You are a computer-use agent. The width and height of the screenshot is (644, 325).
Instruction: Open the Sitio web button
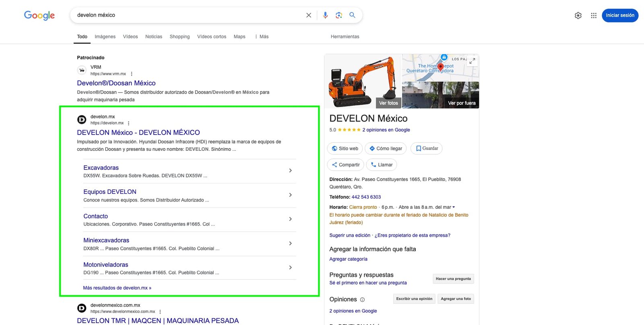345,148
